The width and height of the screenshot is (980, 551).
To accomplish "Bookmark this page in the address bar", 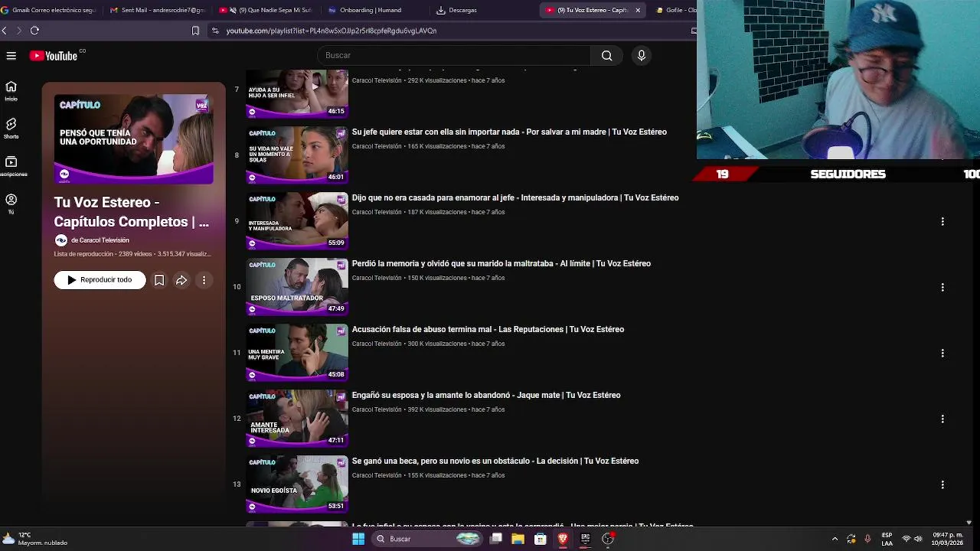I will (195, 31).
